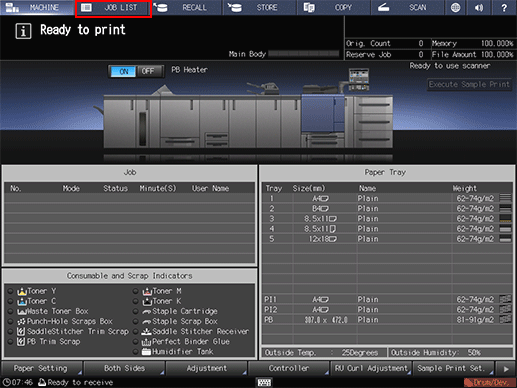Click the Main Body progress bar

(x=304, y=54)
